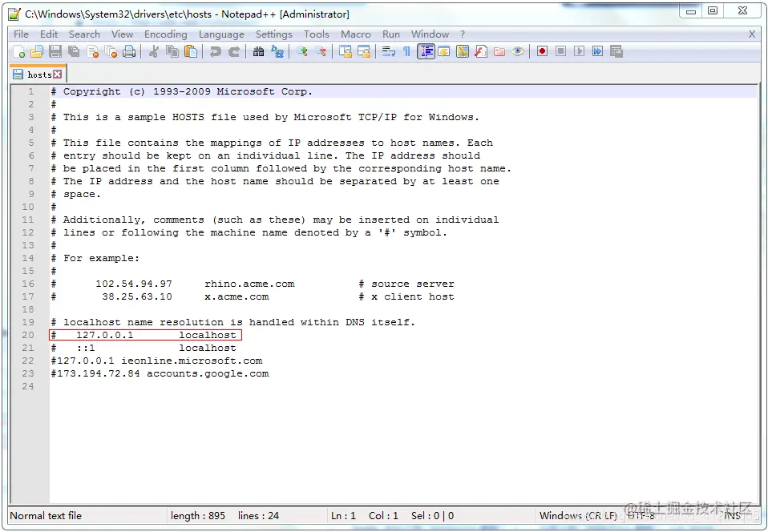Click text 'rhino.acme.com' on line 16

pyautogui.click(x=249, y=284)
